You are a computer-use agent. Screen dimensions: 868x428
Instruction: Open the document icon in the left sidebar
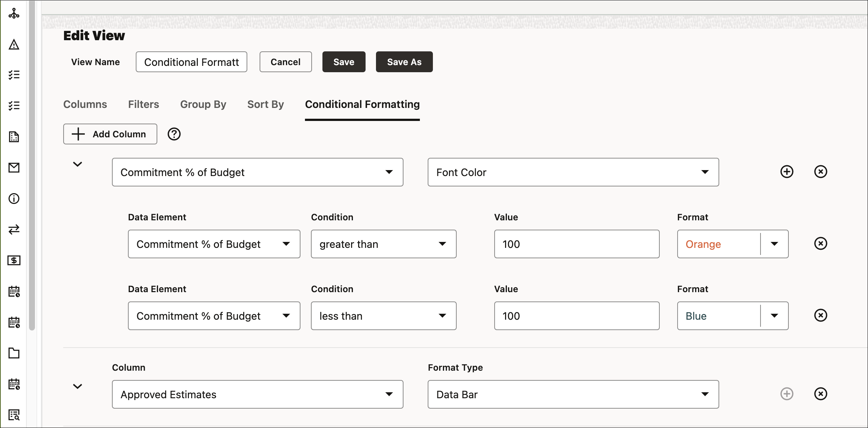pyautogui.click(x=14, y=137)
